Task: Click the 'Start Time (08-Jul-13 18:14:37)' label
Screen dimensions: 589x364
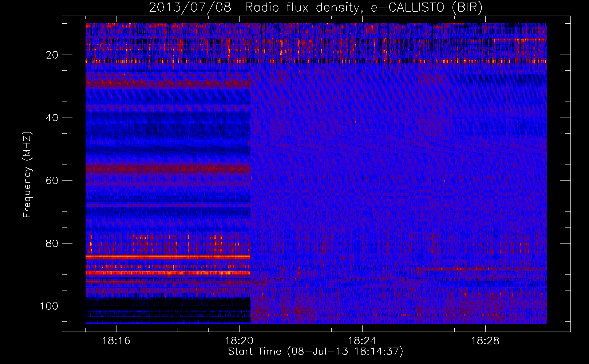Action: pyautogui.click(x=316, y=352)
